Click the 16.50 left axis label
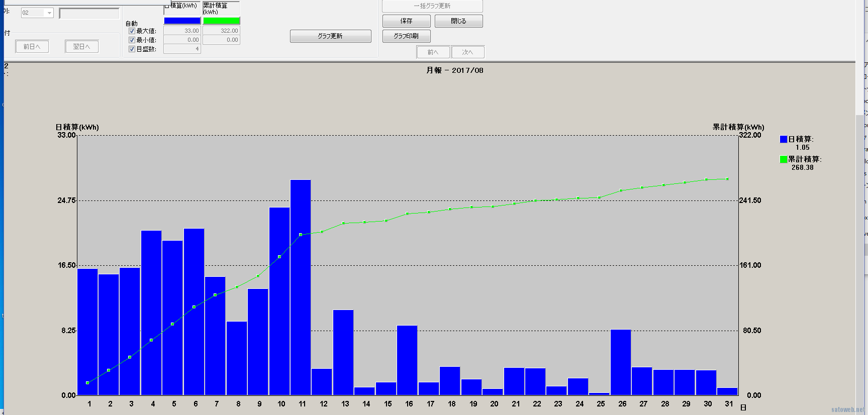The width and height of the screenshot is (868, 415). (x=66, y=265)
